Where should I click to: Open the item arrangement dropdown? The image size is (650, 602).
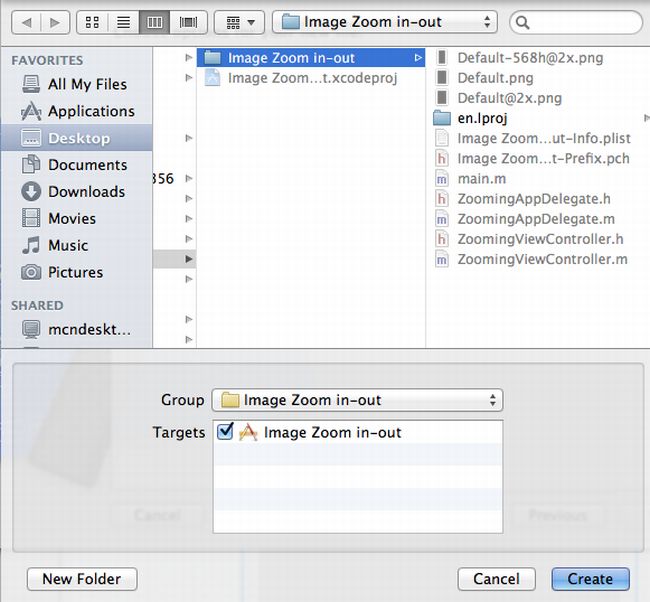click(x=240, y=22)
